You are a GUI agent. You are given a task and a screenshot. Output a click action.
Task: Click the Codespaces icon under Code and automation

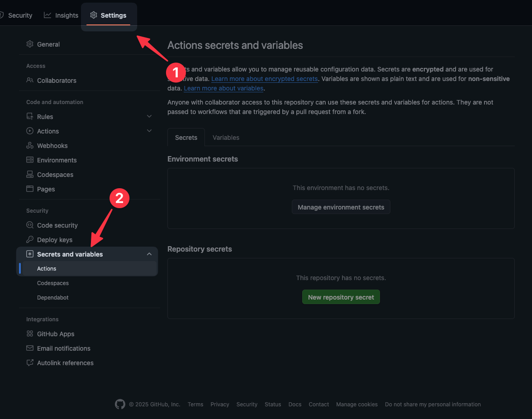pos(30,175)
